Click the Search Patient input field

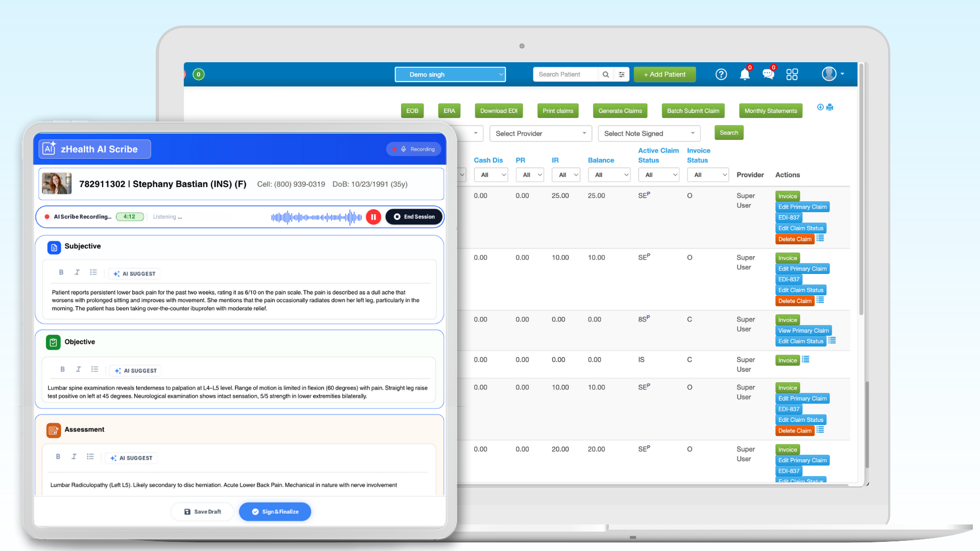click(565, 74)
